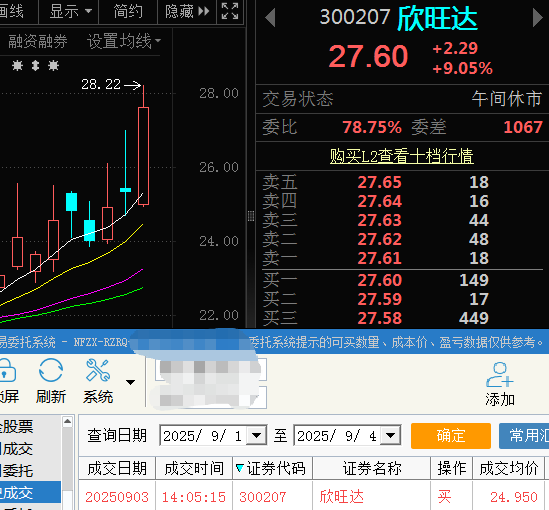Viewport: 549px width, 510px height.
Task: Click the up-down arrow icon above chart
Action: click(x=35, y=65)
